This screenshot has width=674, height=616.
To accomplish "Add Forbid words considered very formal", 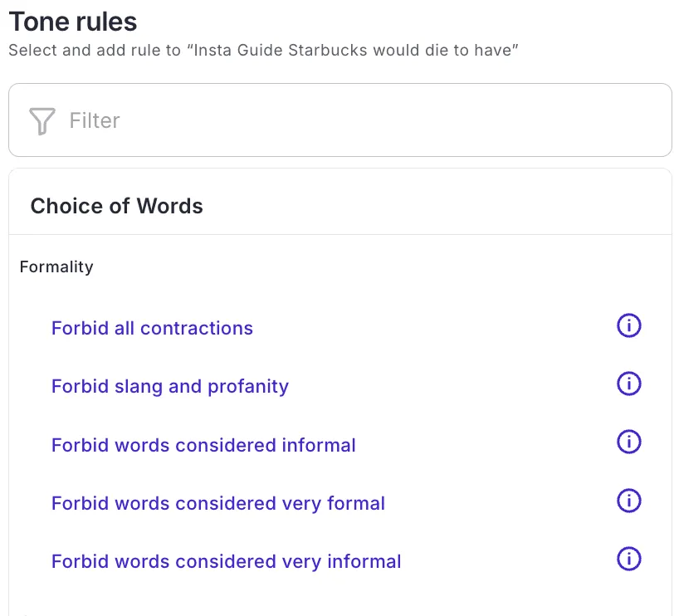I will (x=218, y=503).
